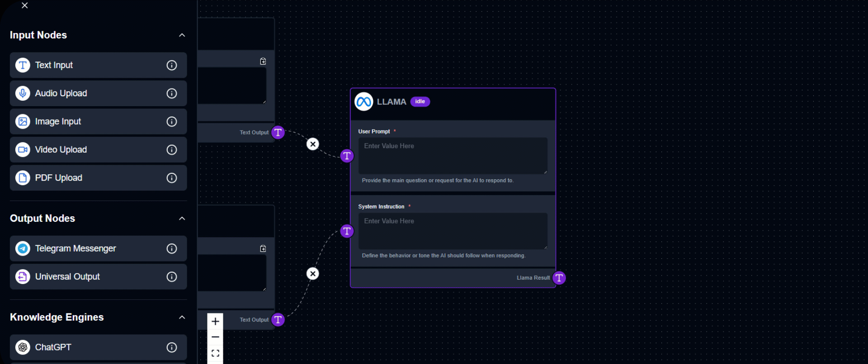868x364 pixels.
Task: Select the Image Input node
Action: [90, 121]
